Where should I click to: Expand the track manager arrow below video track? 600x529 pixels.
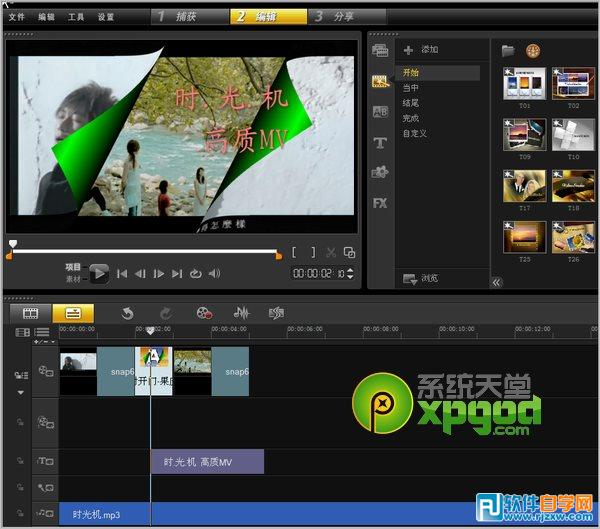click(19, 393)
